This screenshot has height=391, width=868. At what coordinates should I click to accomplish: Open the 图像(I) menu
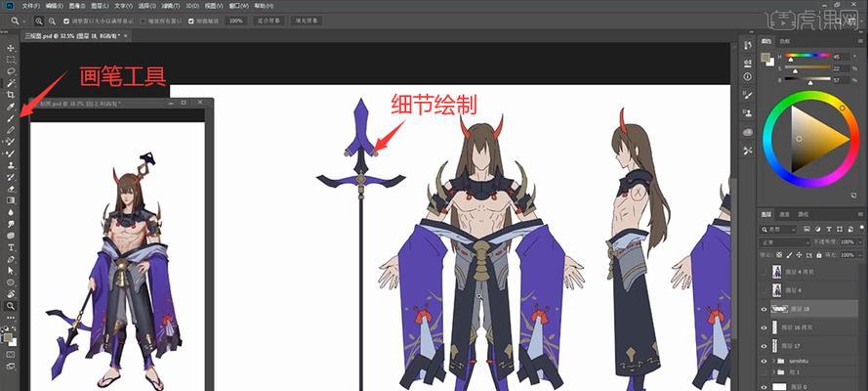click(x=78, y=5)
